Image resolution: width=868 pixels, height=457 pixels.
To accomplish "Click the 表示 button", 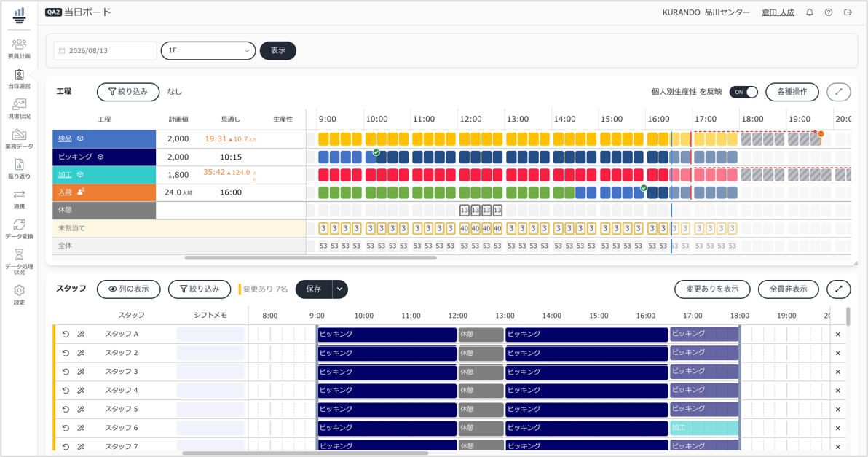I will coord(278,50).
